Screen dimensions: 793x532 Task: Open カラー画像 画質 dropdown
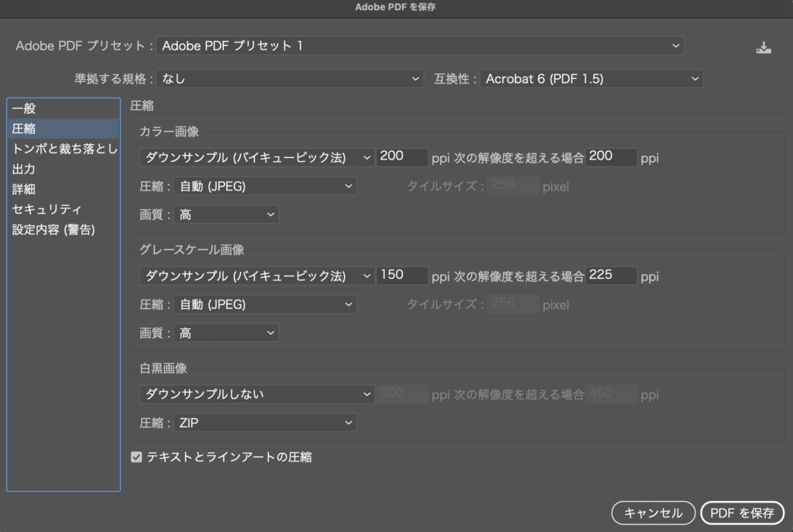[227, 215]
